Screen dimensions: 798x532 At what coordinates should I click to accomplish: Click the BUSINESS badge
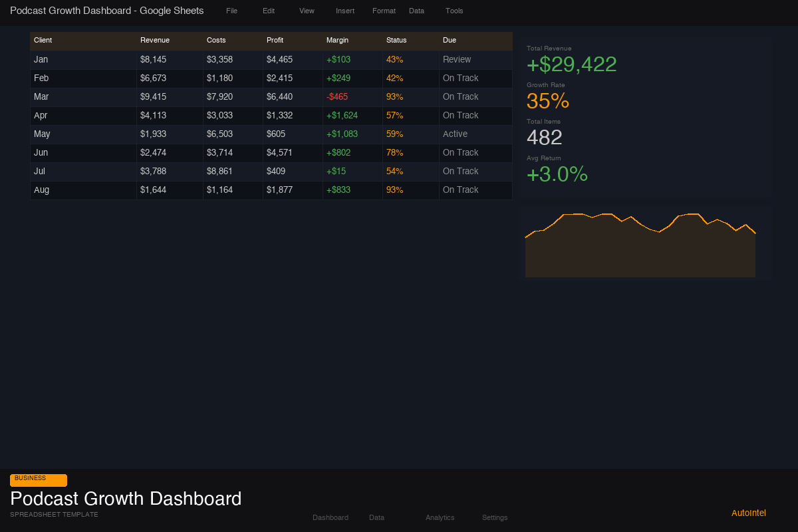point(39,480)
